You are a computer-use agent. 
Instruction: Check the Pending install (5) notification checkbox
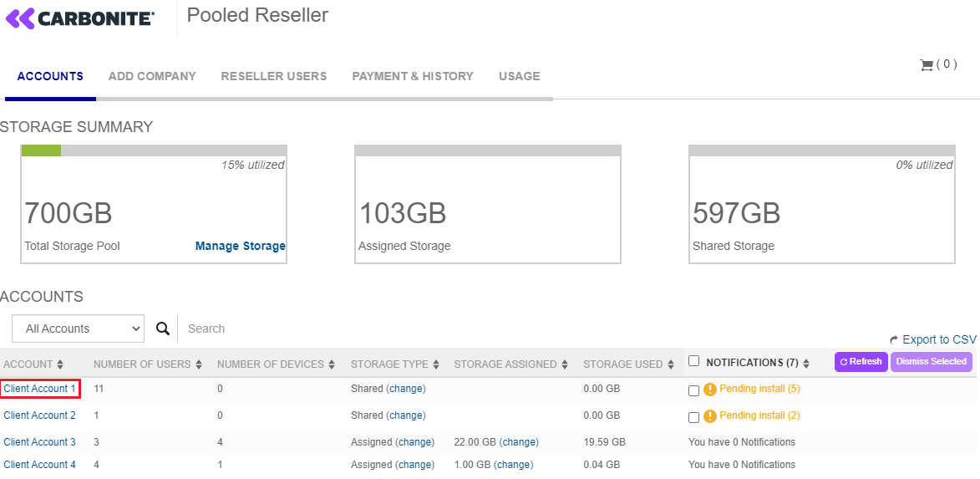[x=693, y=390]
